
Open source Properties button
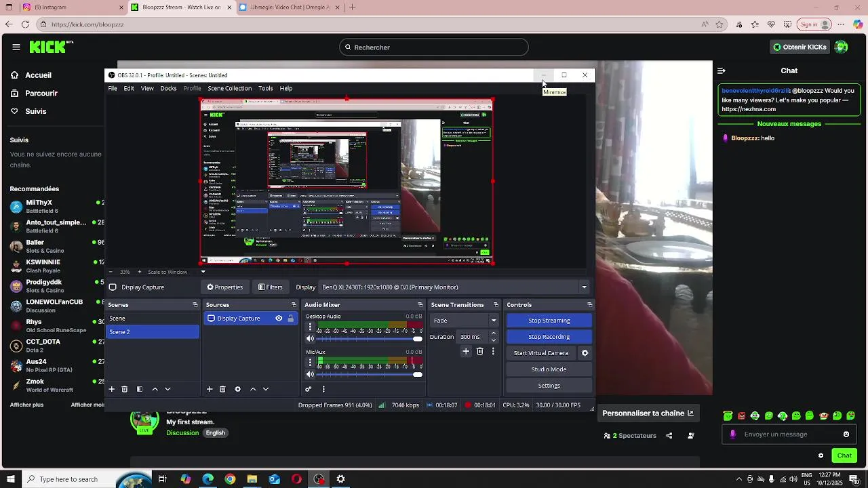[x=225, y=287]
